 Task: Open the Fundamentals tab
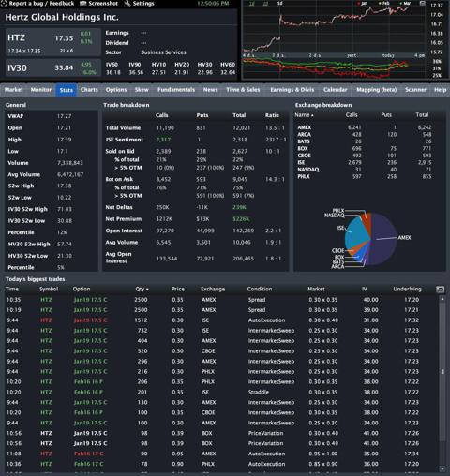[x=176, y=90]
